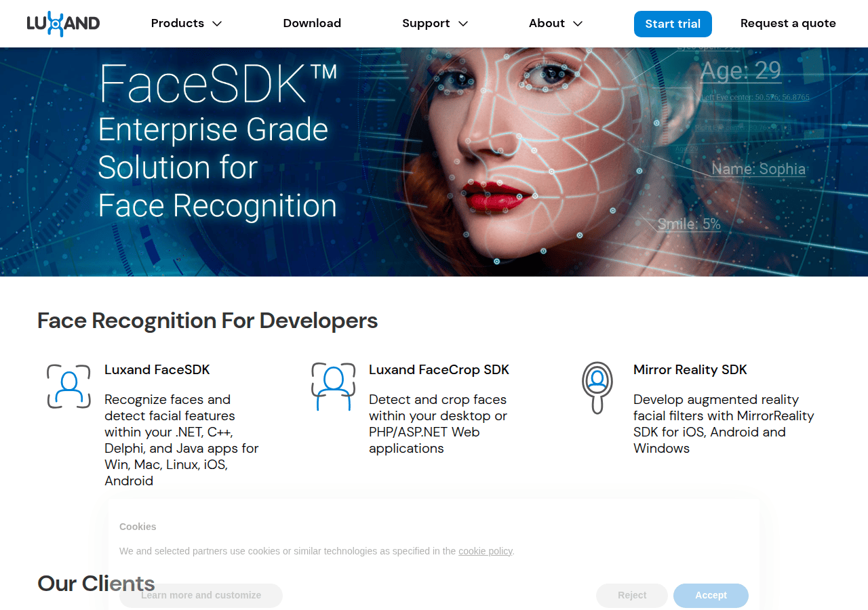
Task: Click the 'Cookies' banner title
Action: pyautogui.click(x=138, y=527)
